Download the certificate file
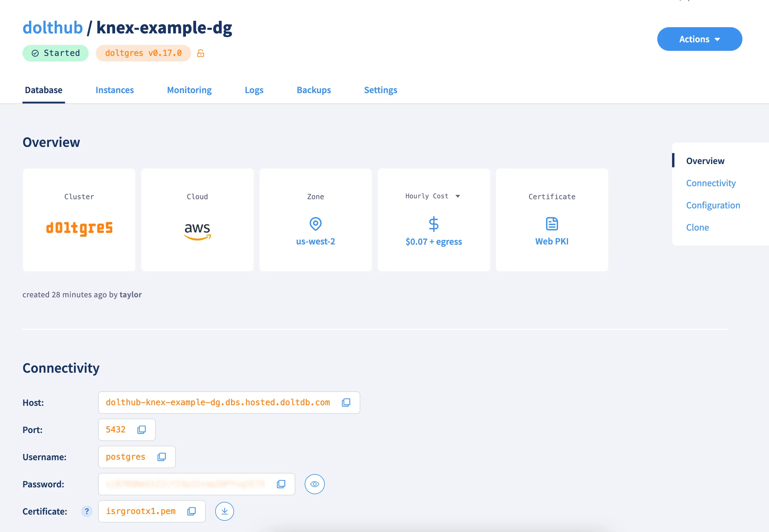769x532 pixels. (x=224, y=511)
